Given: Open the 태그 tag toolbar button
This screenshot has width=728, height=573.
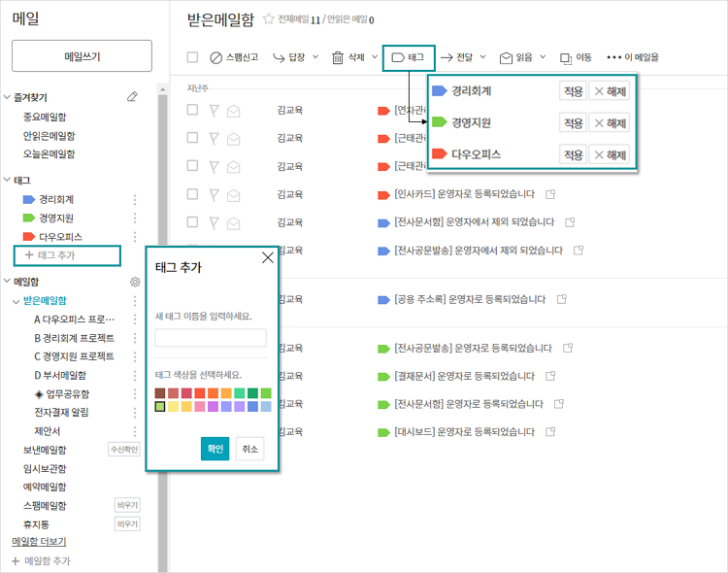Looking at the screenshot, I should pos(408,57).
